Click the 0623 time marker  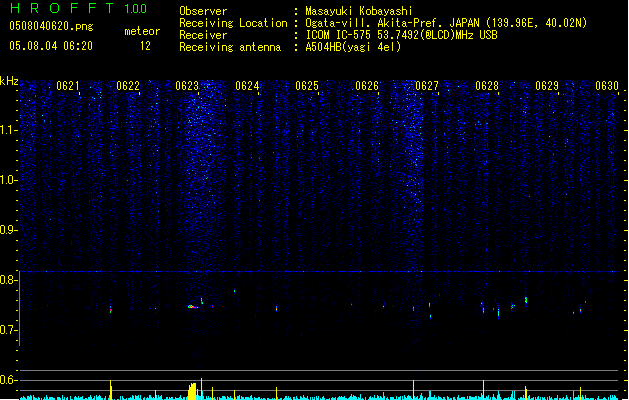pyautogui.click(x=187, y=86)
